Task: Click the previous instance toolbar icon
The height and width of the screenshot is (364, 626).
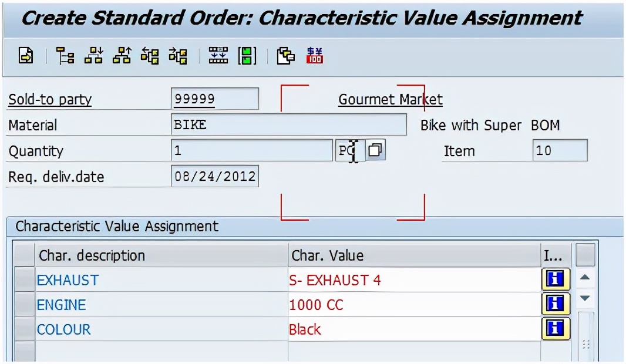Action: tap(151, 56)
